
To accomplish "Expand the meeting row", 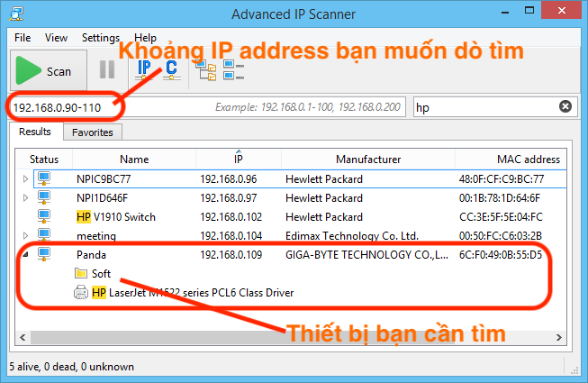I will coord(25,235).
